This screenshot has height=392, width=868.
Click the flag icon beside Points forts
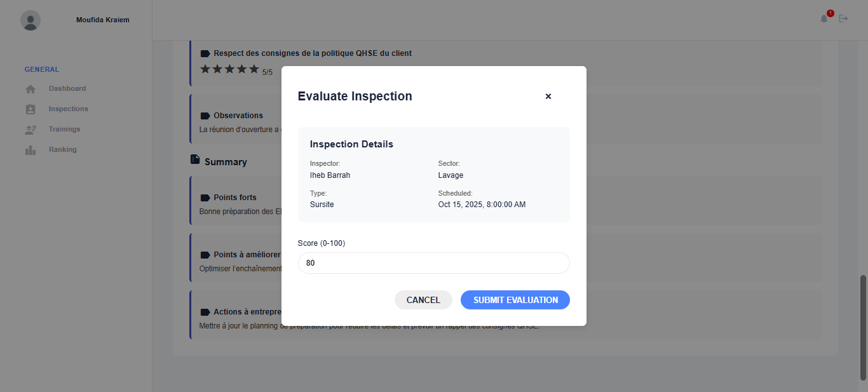coord(205,197)
